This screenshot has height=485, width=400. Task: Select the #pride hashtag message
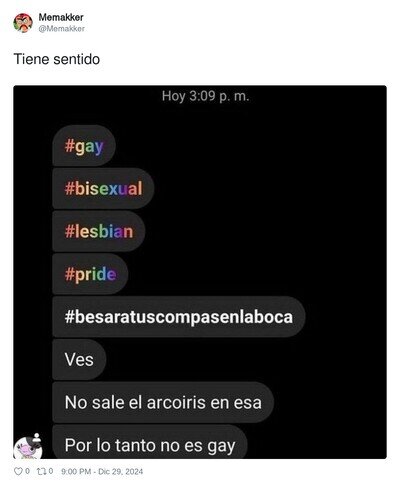tap(90, 274)
